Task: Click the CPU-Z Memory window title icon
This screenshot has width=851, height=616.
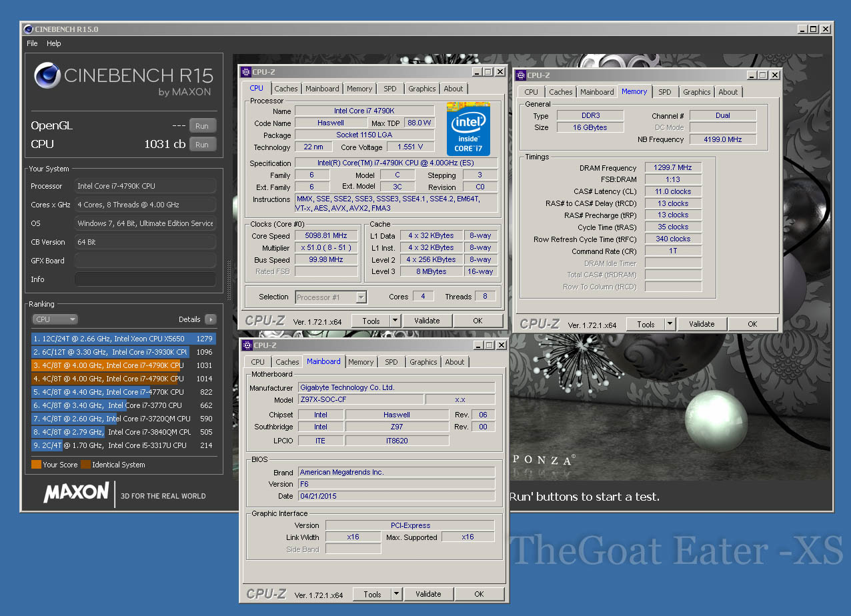Action: click(x=521, y=75)
